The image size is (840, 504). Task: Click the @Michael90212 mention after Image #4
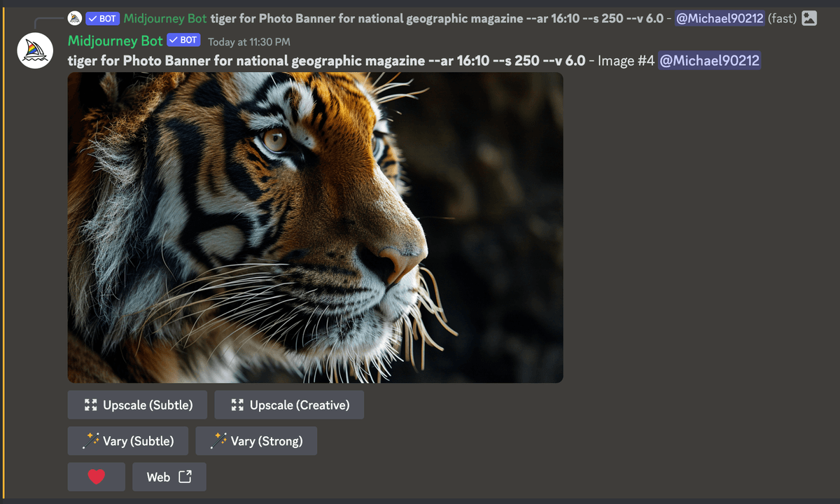coord(709,61)
